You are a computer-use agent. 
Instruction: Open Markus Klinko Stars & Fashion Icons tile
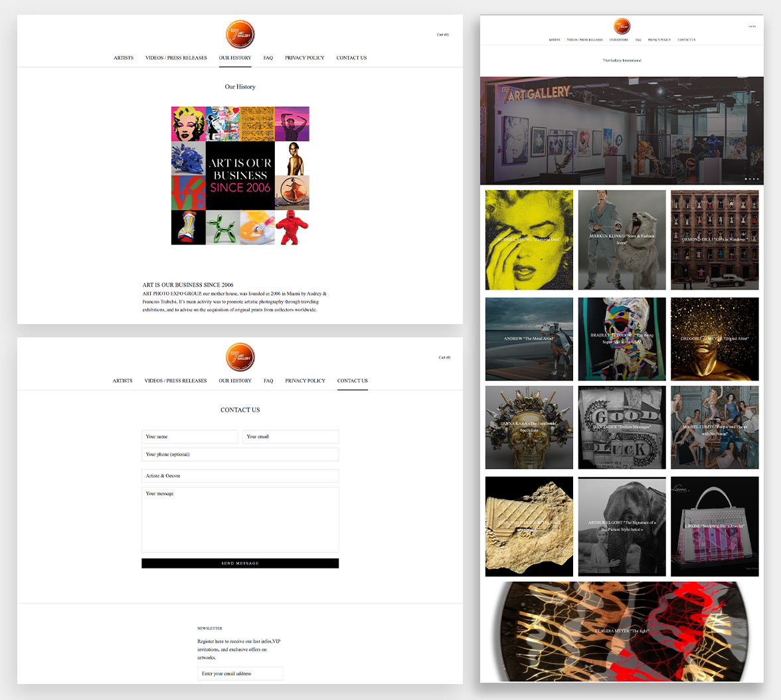(622, 240)
